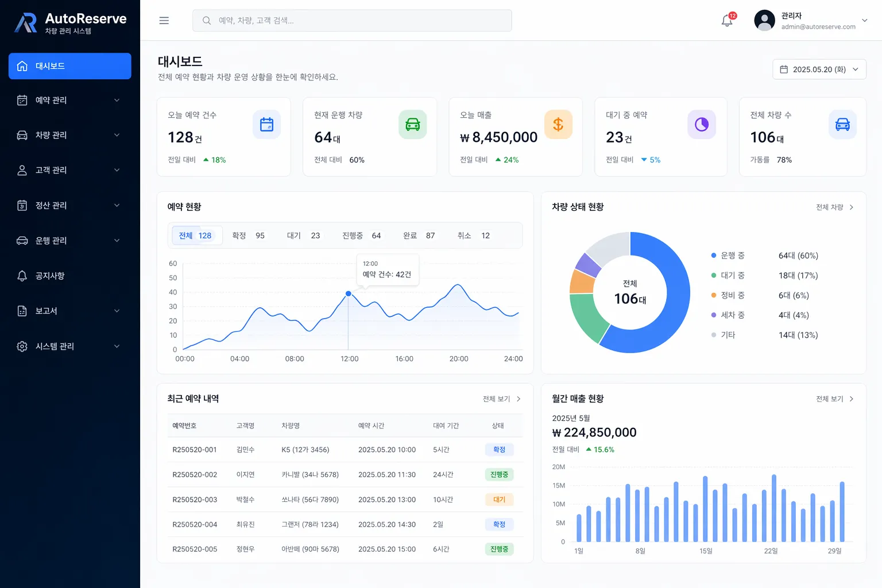
Task: Select the 대기 23 tab
Action: (303, 235)
